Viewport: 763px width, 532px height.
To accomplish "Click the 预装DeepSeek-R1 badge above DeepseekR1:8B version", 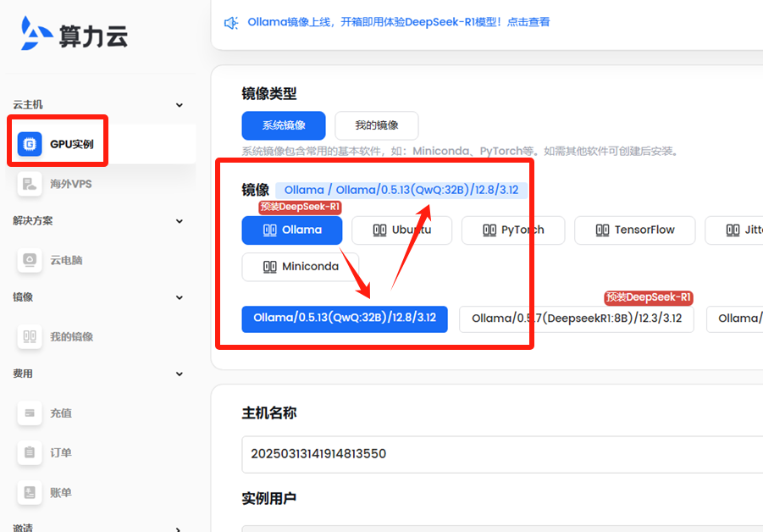I will (x=649, y=297).
